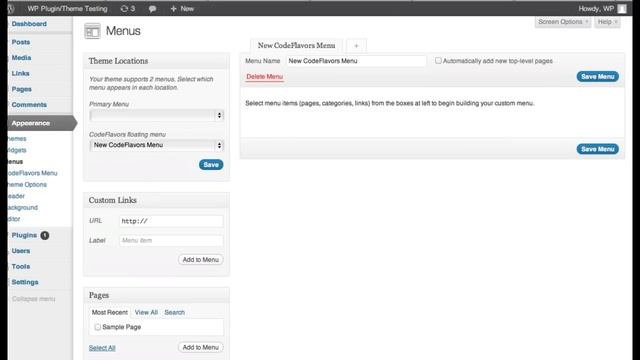The height and width of the screenshot is (360, 640).
Task: Go to Posts in sidebar
Action: tap(21, 42)
